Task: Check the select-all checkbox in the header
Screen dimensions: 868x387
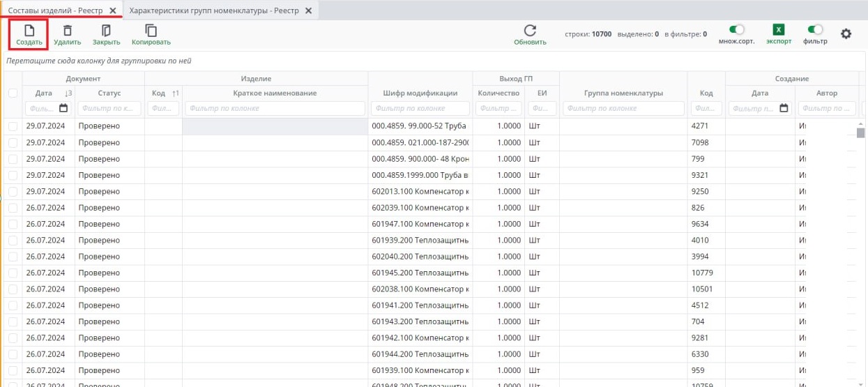Action: [x=13, y=93]
